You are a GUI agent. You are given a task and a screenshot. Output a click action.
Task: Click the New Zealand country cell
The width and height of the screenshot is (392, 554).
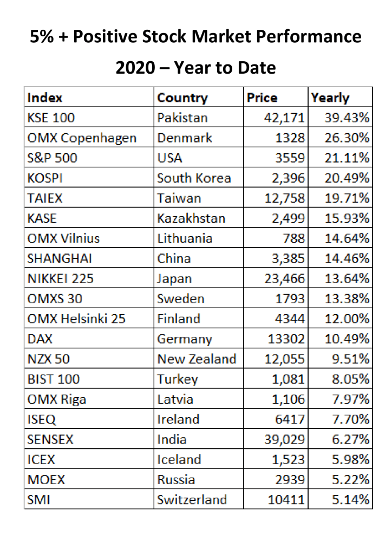[197, 359]
